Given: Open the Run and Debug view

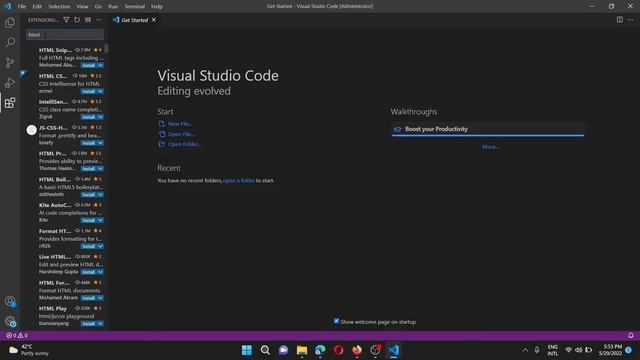Looking at the screenshot, I should click(10, 82).
